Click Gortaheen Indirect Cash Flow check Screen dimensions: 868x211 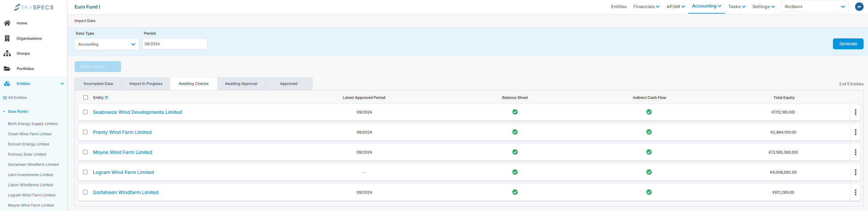click(649, 192)
